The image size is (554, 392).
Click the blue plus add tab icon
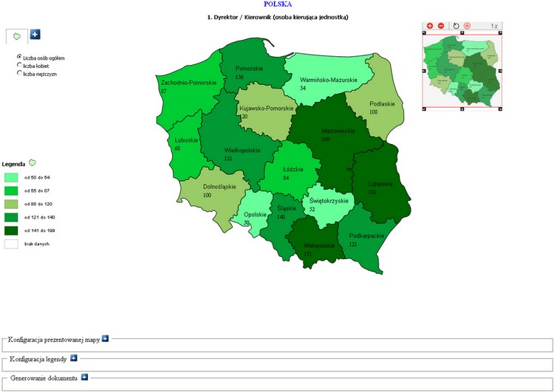[x=35, y=34]
